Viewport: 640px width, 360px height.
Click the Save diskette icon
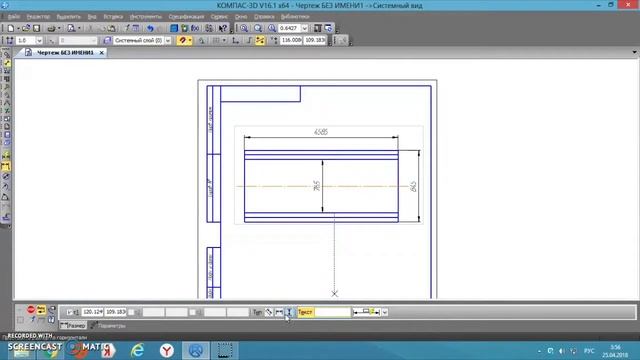tap(36, 28)
